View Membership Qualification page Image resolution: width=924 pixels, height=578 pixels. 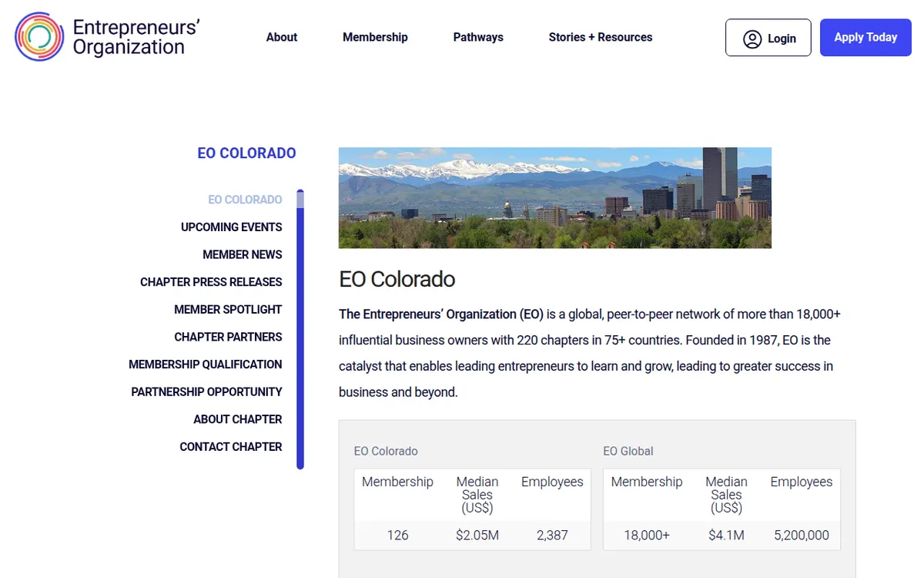point(206,365)
